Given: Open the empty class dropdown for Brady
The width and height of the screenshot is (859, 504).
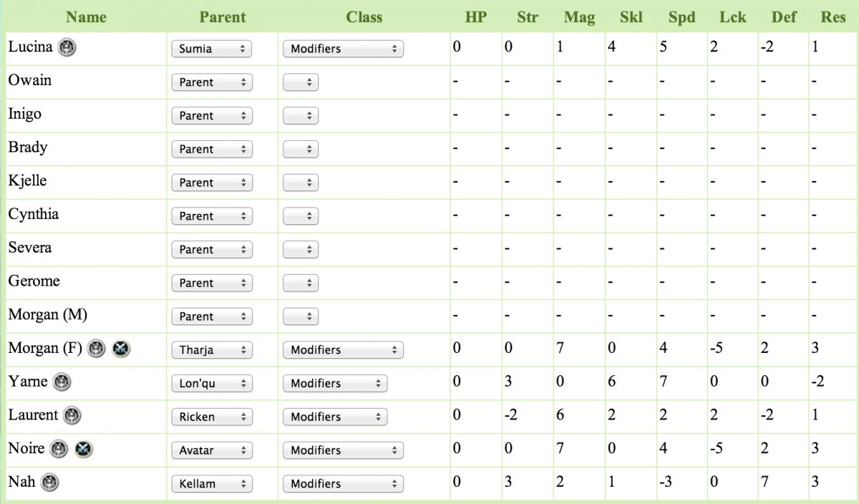Looking at the screenshot, I should click(300, 149).
